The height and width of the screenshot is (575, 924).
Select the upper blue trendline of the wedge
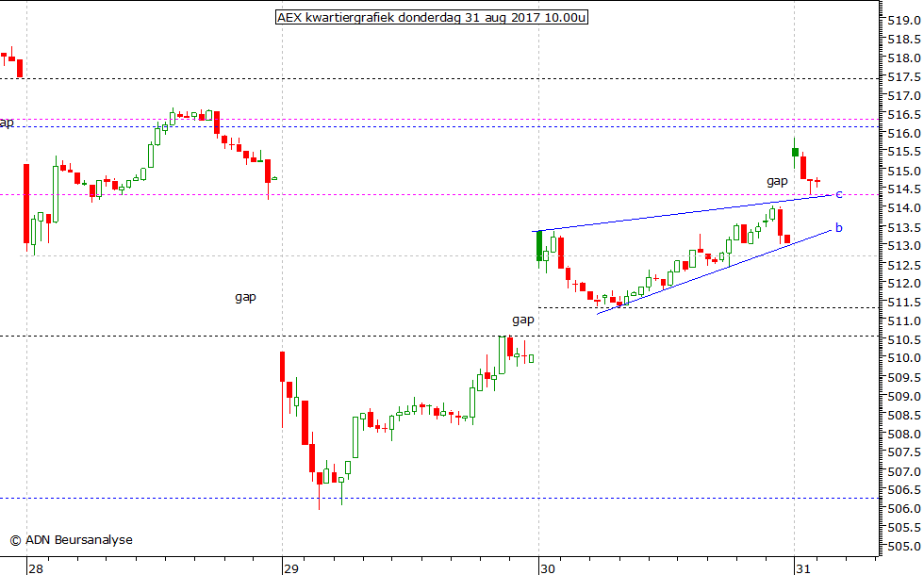(684, 213)
